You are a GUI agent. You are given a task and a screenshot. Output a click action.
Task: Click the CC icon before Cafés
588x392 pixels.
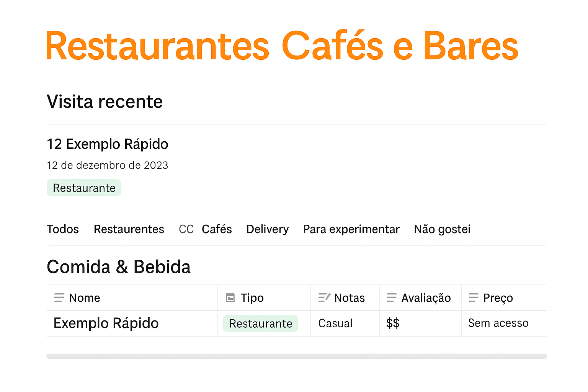[x=186, y=229]
